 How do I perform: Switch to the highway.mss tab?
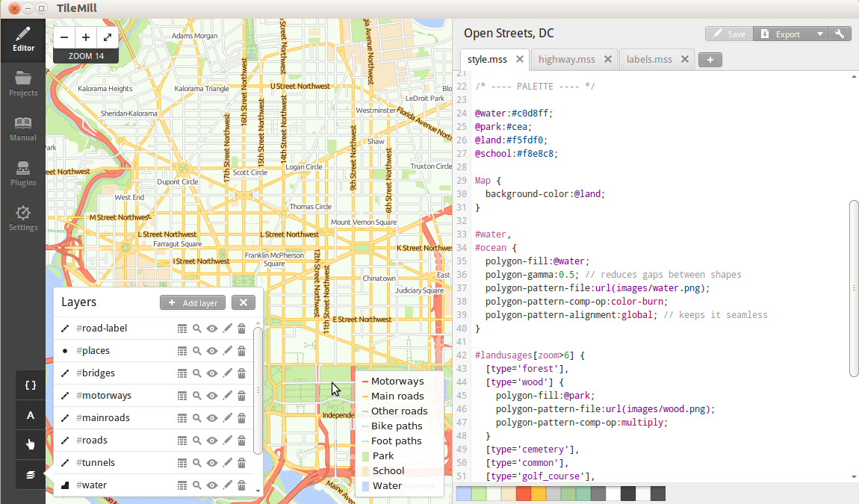(566, 60)
